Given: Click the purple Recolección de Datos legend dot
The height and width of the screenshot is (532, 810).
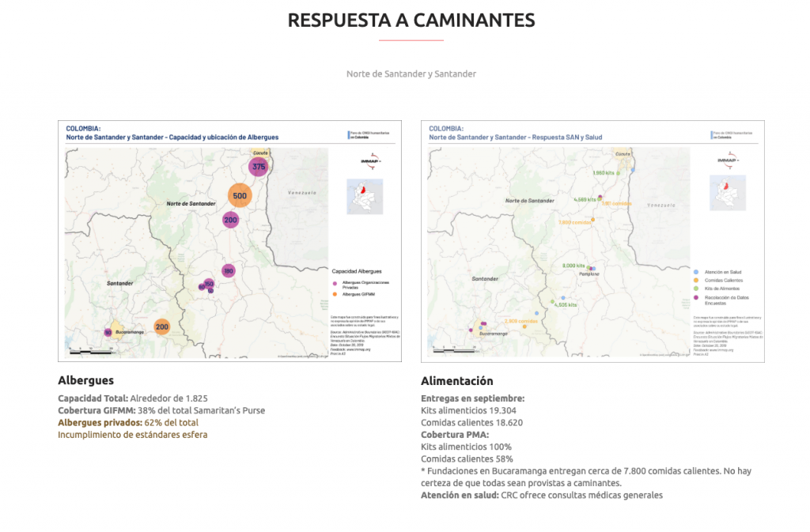Looking at the screenshot, I should [696, 297].
